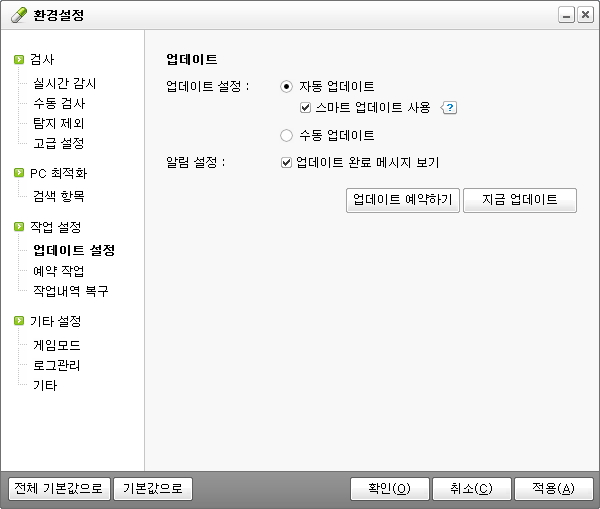Click the 업데이트 예약하기 button

pyautogui.click(x=402, y=199)
